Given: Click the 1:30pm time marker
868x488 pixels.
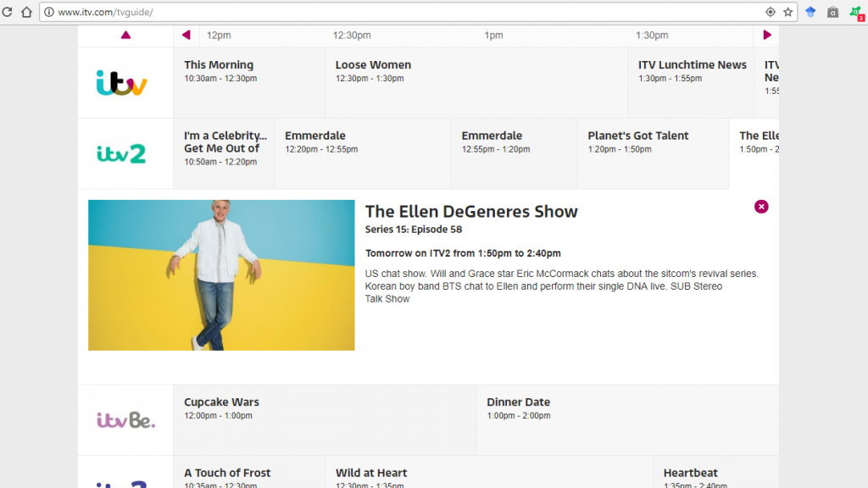Looking at the screenshot, I should tap(652, 35).
